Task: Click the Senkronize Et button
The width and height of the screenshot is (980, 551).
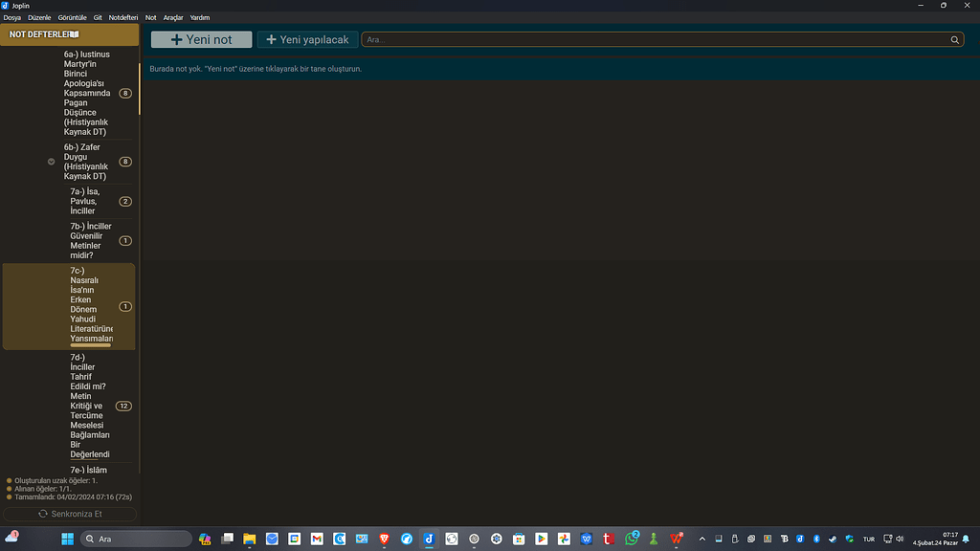Action: (x=68, y=514)
